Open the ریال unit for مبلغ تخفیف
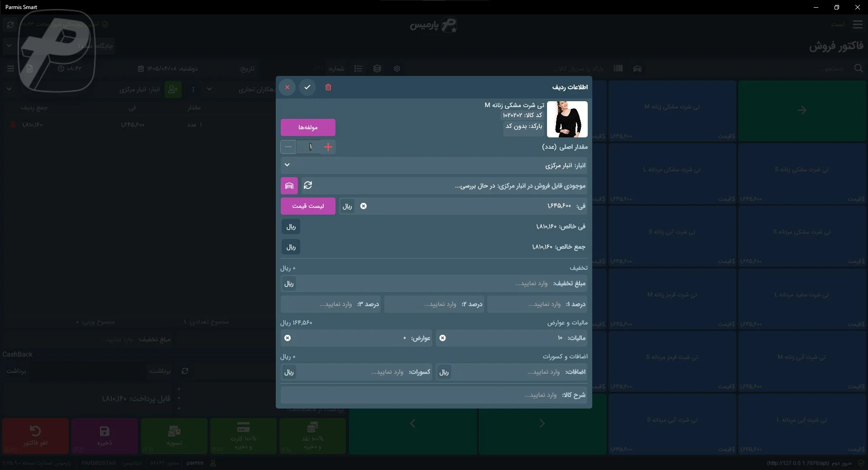The height and width of the screenshot is (470, 868). click(x=289, y=283)
